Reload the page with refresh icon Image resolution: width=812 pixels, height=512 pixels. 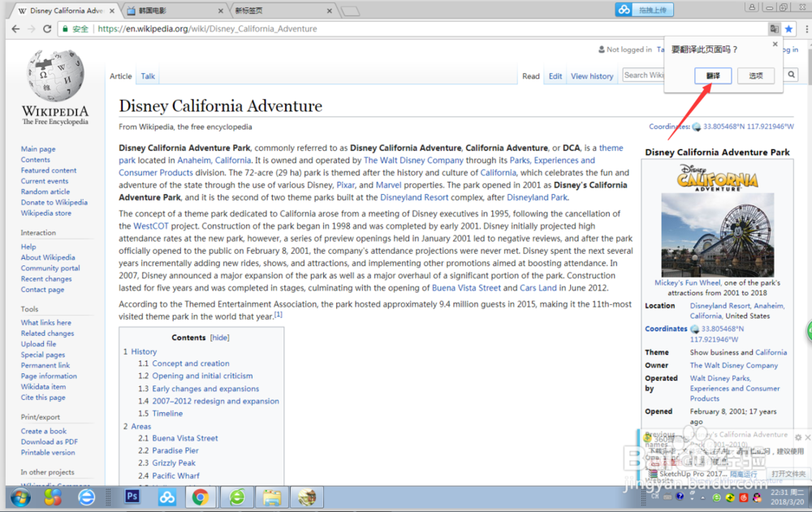tap(47, 29)
